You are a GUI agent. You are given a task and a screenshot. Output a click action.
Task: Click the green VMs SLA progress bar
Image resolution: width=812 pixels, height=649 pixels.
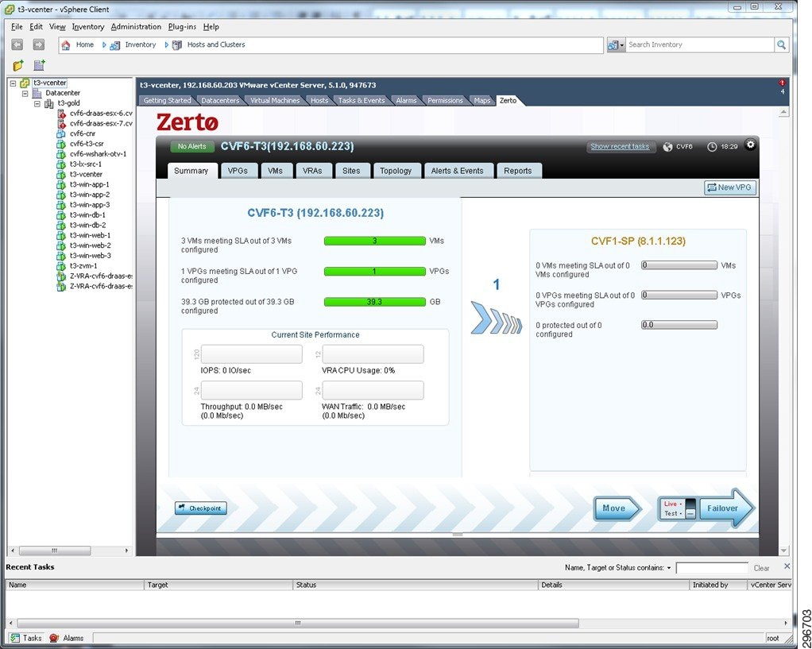coord(374,241)
